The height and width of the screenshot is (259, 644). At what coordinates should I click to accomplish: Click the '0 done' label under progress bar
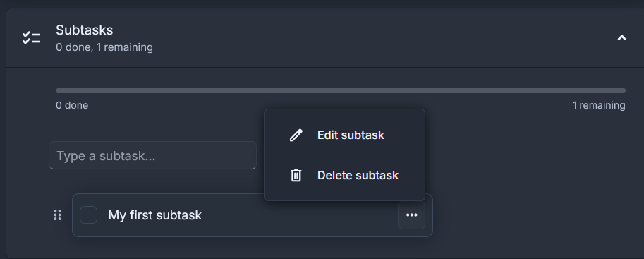coord(72,105)
